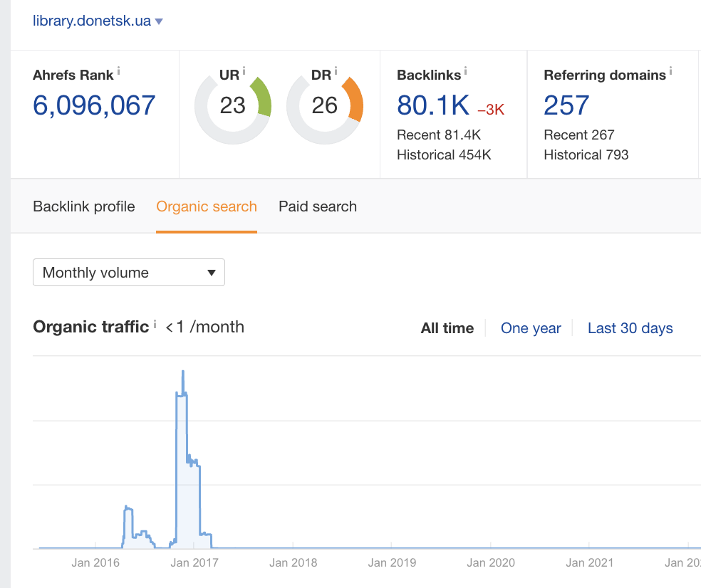This screenshot has height=588, width=701.
Task: Open the 257 referring domains link
Action: [566, 105]
